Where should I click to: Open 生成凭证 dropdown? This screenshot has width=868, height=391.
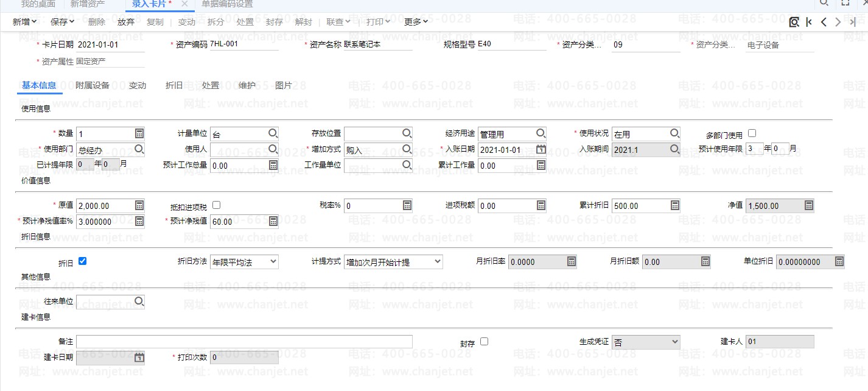[x=646, y=342]
